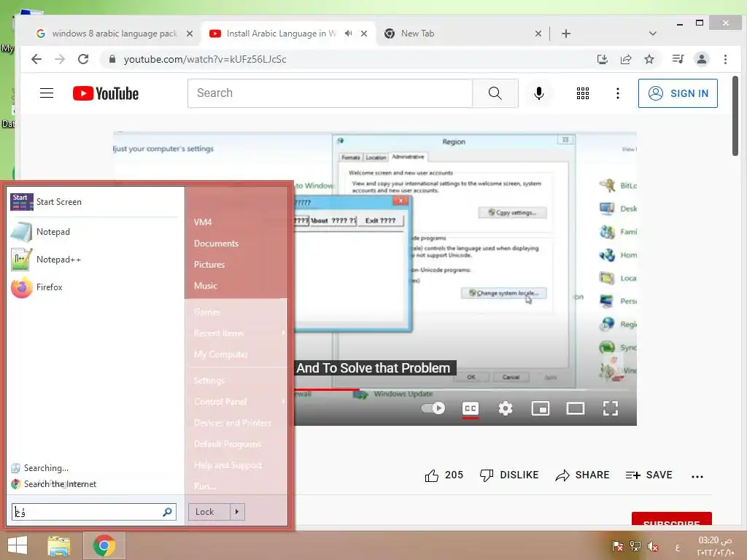Launch Firefox from the Start menu
Screen dimensions: 747x560
coord(94,287)
